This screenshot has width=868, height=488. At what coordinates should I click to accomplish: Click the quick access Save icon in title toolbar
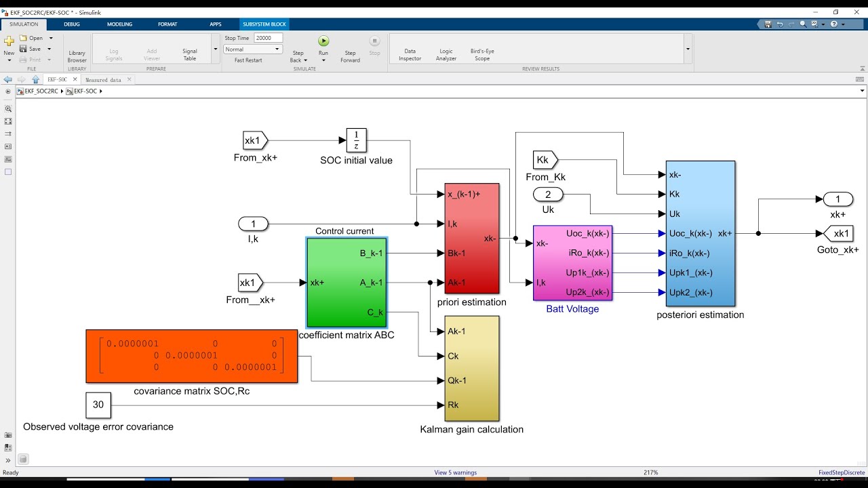pyautogui.click(x=768, y=24)
